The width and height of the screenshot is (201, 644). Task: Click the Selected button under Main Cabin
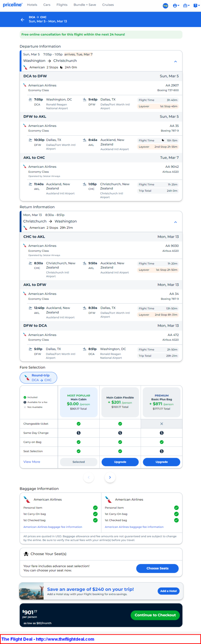(x=79, y=462)
